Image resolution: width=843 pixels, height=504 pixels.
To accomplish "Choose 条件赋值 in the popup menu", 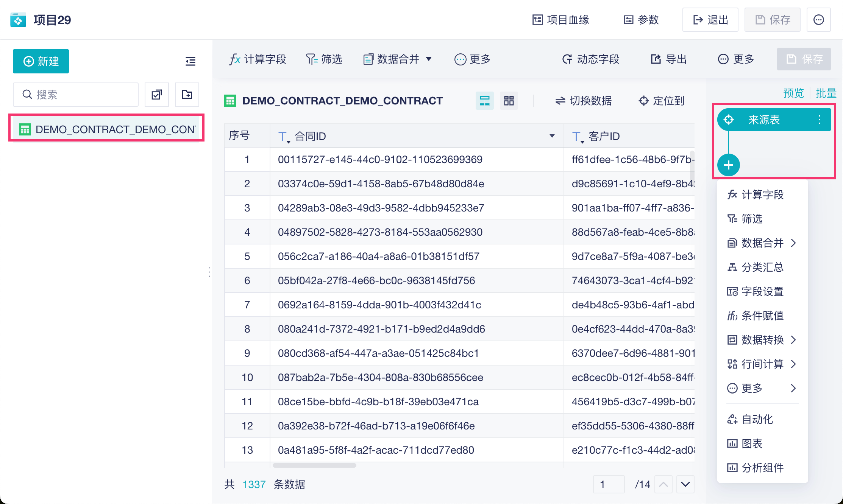I will point(762,316).
